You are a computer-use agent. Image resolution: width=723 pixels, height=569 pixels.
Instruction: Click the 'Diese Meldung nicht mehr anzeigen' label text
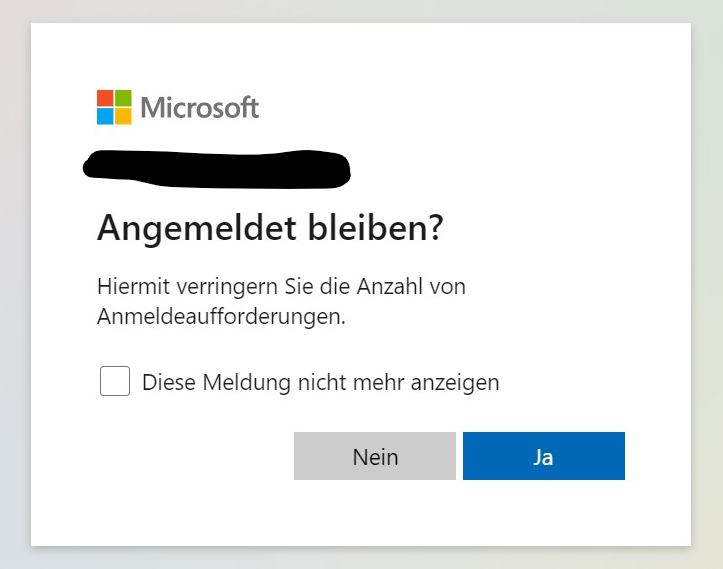coord(320,383)
